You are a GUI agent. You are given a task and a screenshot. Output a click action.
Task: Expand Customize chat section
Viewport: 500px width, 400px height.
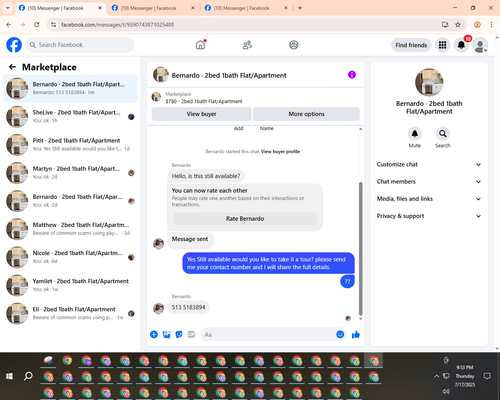(429, 164)
